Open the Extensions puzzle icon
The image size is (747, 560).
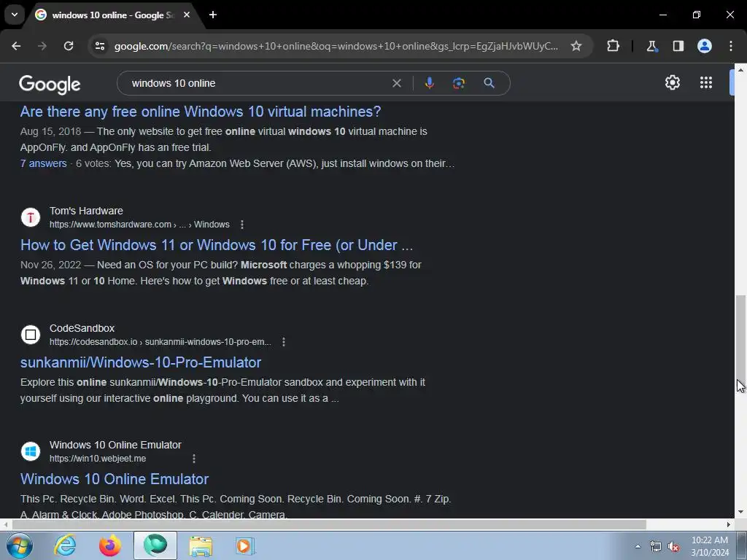pos(613,46)
